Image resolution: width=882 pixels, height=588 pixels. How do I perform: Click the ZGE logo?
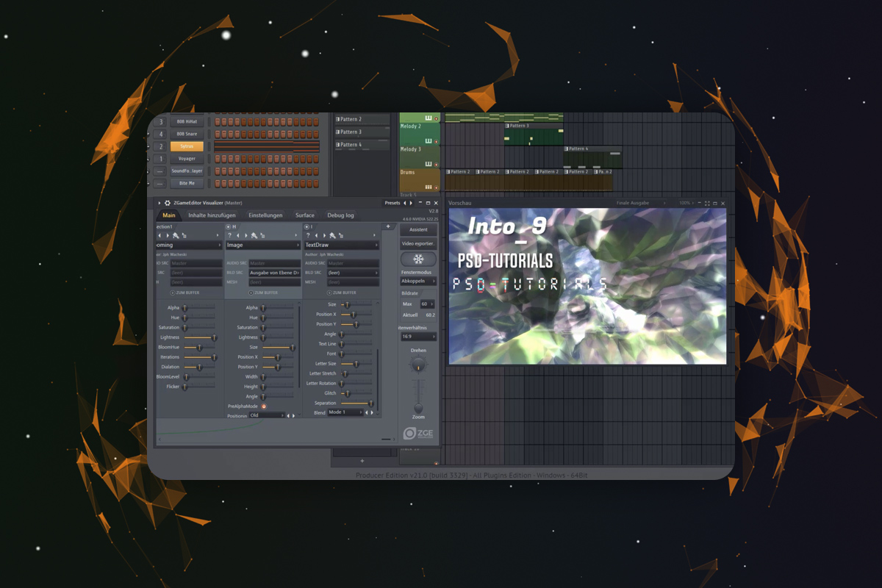(418, 434)
